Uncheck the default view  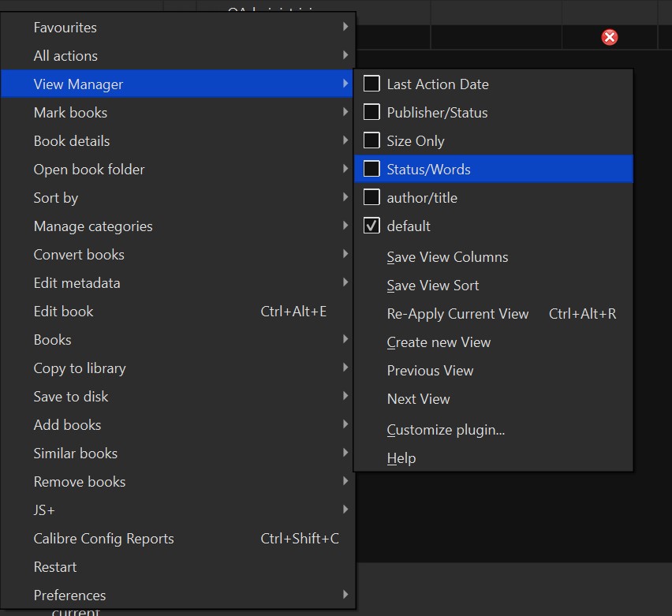tap(371, 226)
